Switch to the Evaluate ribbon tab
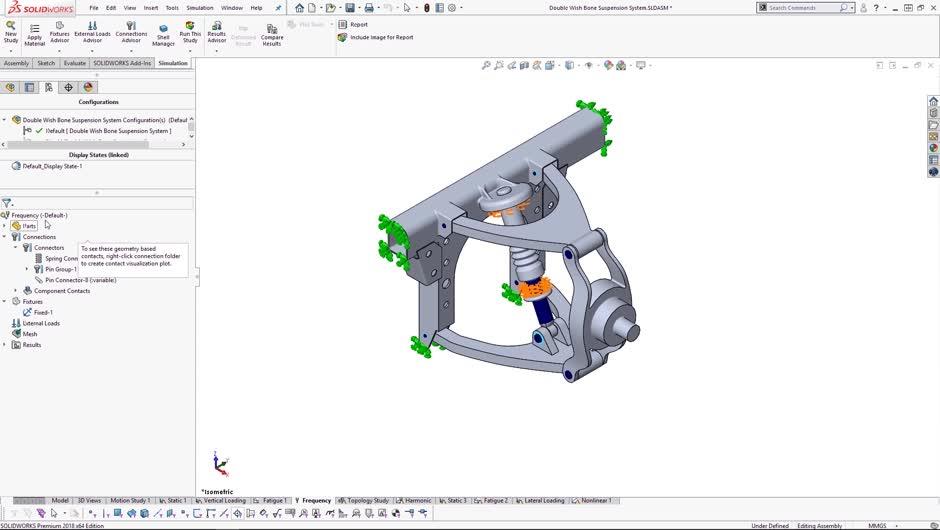The height and width of the screenshot is (530, 940). click(x=75, y=63)
